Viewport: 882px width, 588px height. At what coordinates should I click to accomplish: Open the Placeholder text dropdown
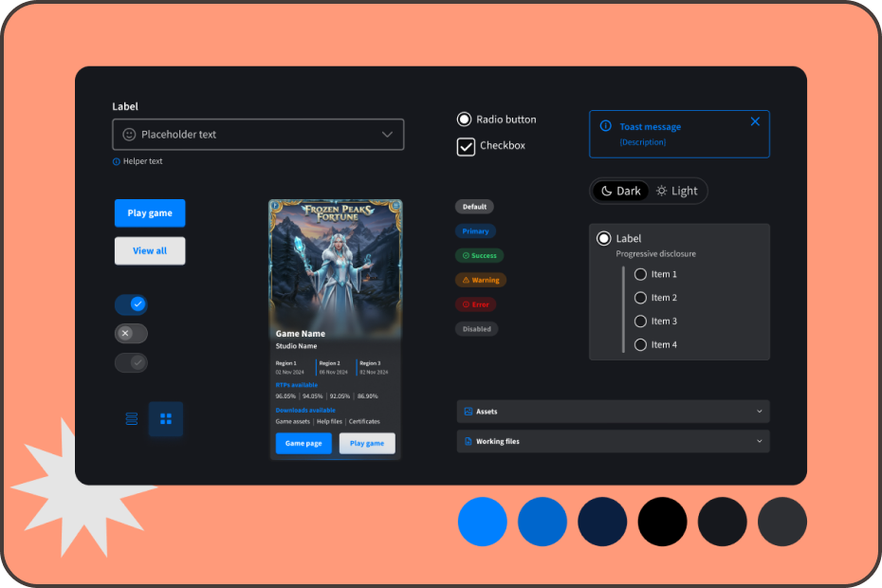[x=388, y=134]
